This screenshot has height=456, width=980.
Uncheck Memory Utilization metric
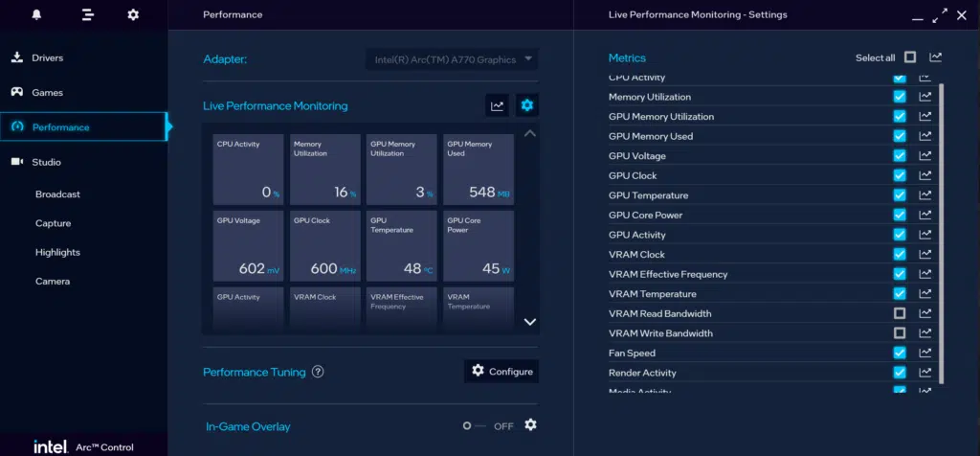tap(900, 97)
